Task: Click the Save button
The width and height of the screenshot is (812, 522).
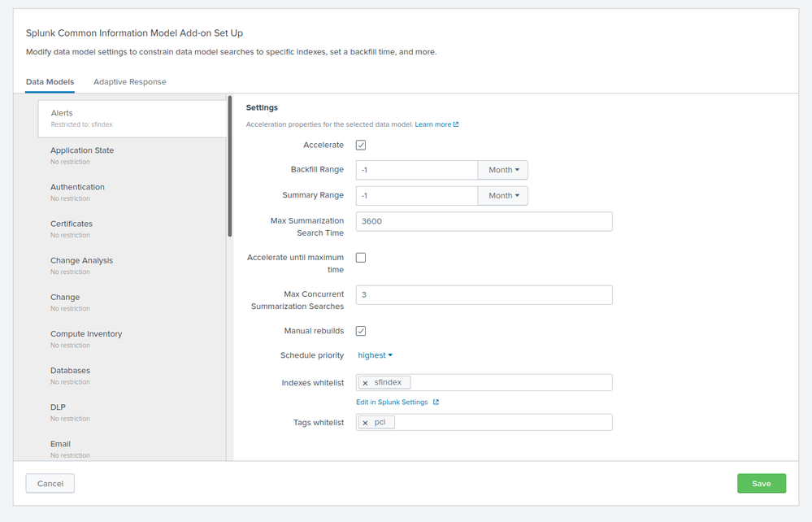Action: (762, 483)
